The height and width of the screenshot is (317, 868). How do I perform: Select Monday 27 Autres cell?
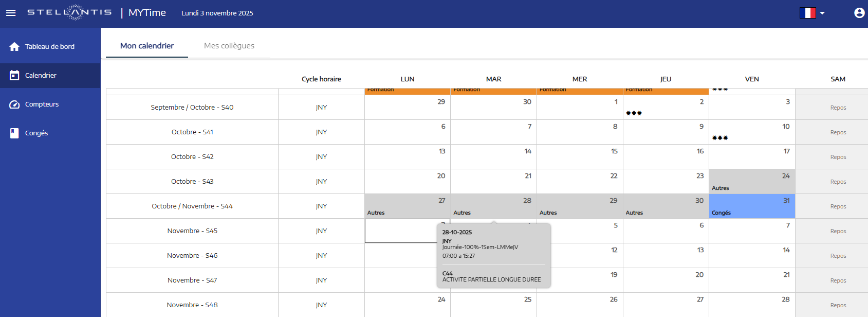coord(407,206)
